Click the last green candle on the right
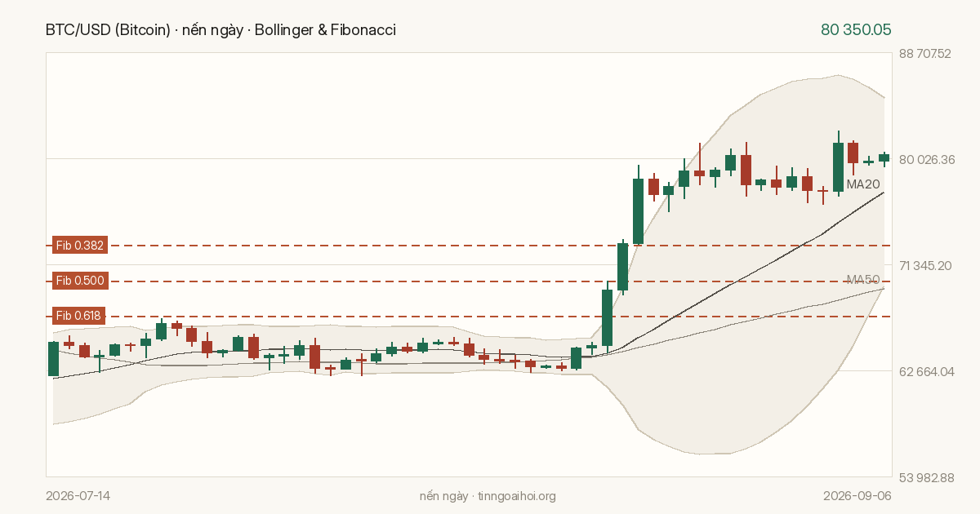The width and height of the screenshot is (980, 514). click(884, 157)
